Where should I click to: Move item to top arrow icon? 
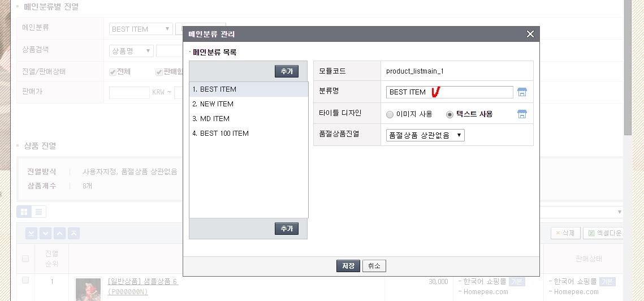point(74,233)
